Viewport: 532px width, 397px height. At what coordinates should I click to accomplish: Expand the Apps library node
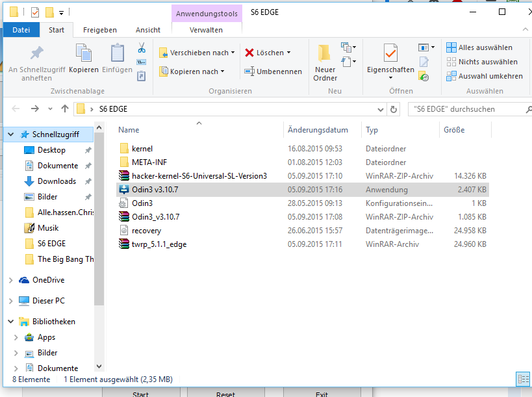[x=16, y=337]
